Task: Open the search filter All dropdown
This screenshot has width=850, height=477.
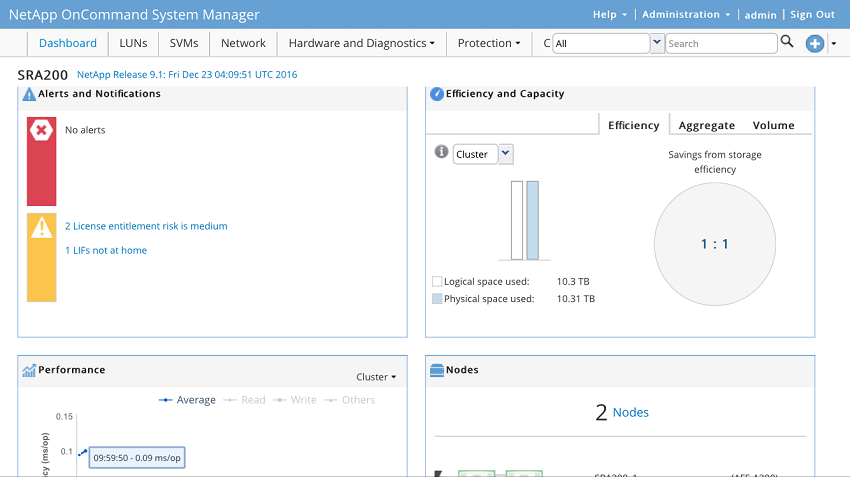Action: 656,43
